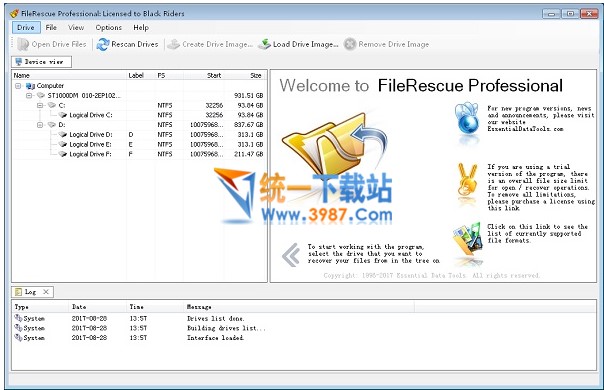Viewport: 604px width, 390px height.
Task: Collapse the C: partition node
Action: [40, 105]
